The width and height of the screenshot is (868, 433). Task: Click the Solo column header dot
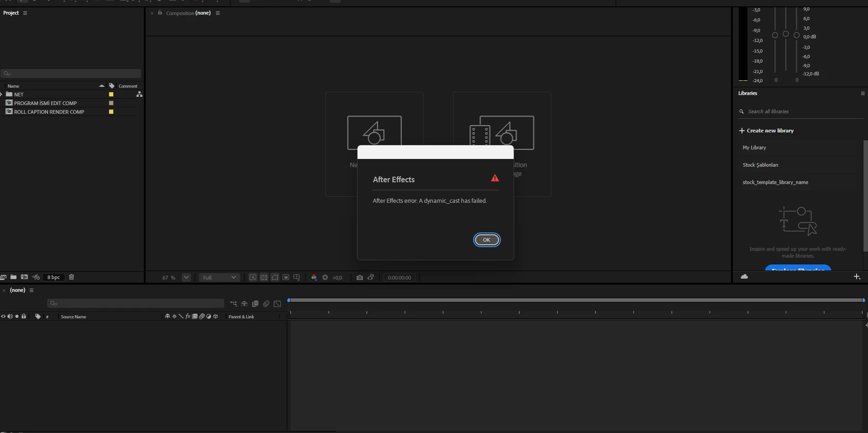17,316
